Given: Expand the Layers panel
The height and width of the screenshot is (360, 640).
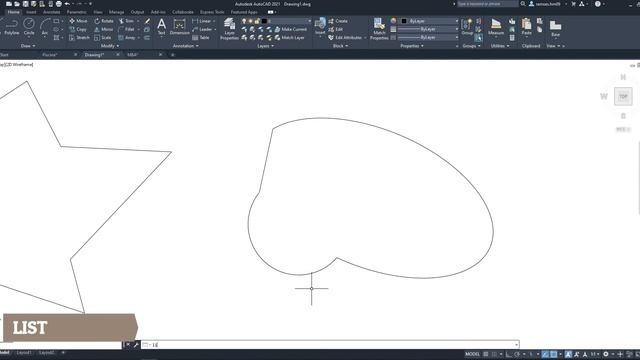Looking at the screenshot, I should click(265, 46).
